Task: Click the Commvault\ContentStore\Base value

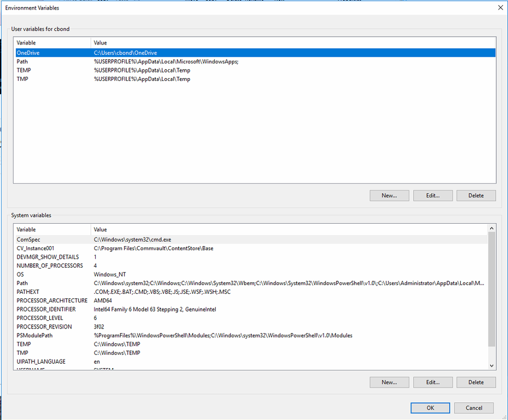Action: [x=154, y=248]
